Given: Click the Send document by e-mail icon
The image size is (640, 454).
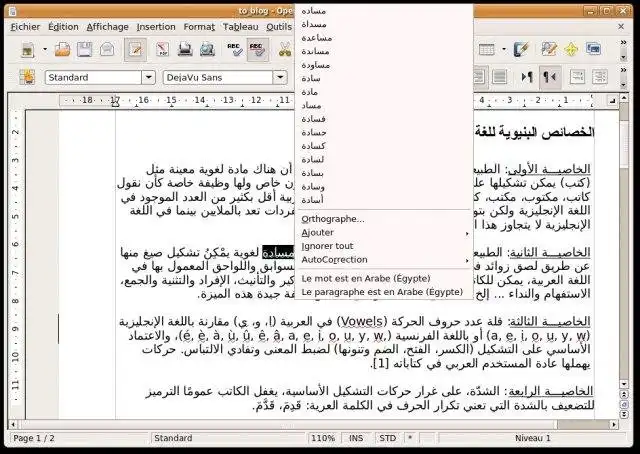Looking at the screenshot, I should click(x=107, y=50).
